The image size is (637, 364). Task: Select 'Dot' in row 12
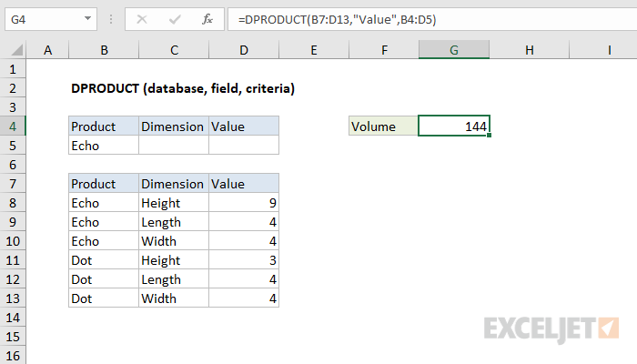104,279
